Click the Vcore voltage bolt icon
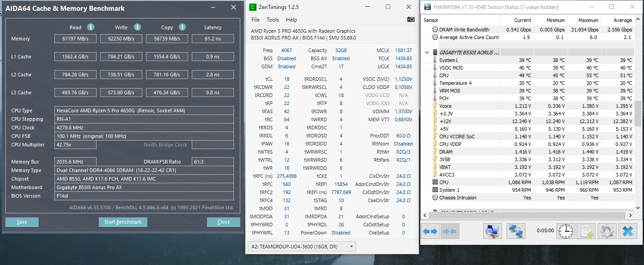Screen dimensions: 644x265 tap(435, 106)
